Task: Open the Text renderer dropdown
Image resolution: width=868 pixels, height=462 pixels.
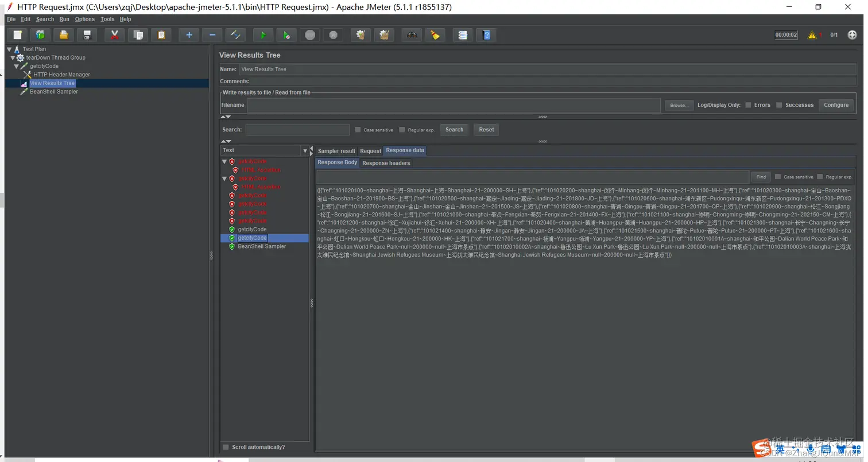Action: [x=305, y=150]
